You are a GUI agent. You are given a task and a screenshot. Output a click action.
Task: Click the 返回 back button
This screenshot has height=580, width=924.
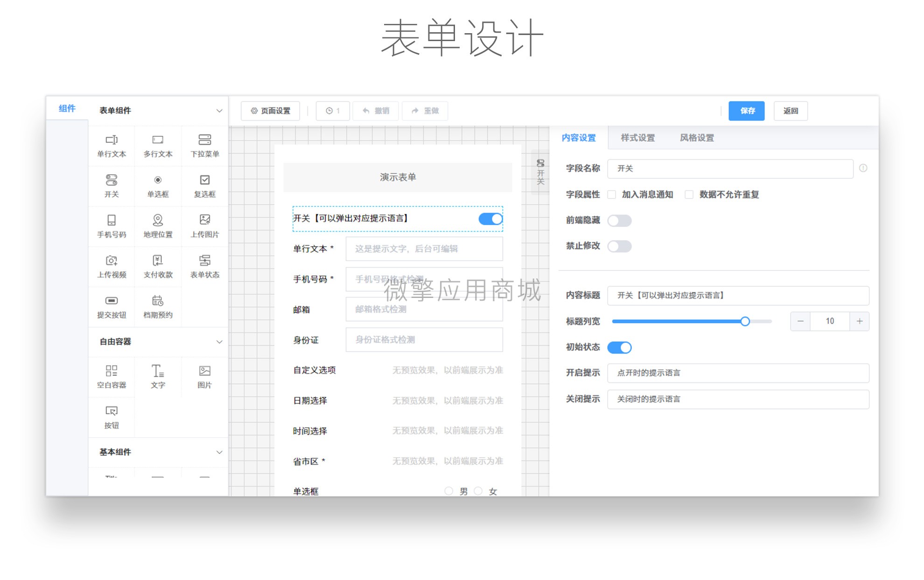pos(791,111)
